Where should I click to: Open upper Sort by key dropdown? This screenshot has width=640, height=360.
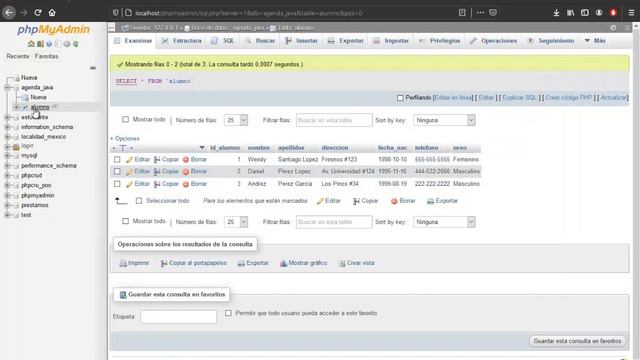(444, 120)
